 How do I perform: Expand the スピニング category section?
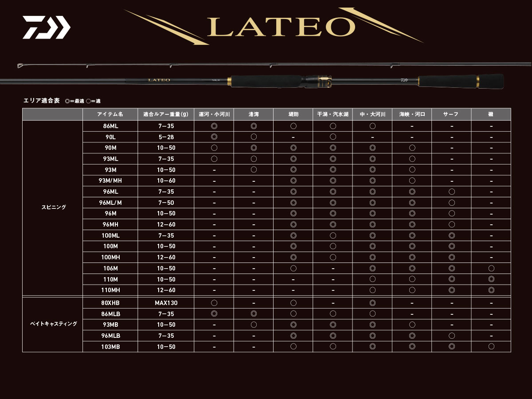[53, 207]
